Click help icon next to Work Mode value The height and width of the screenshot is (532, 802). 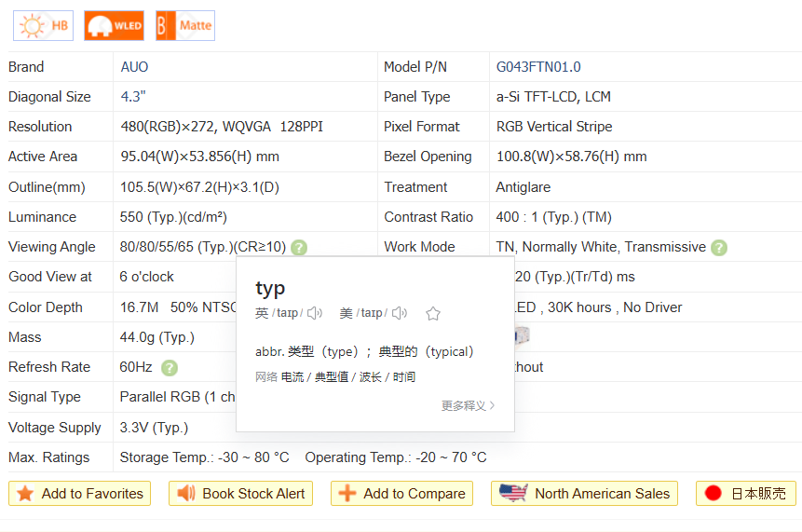[719, 248]
